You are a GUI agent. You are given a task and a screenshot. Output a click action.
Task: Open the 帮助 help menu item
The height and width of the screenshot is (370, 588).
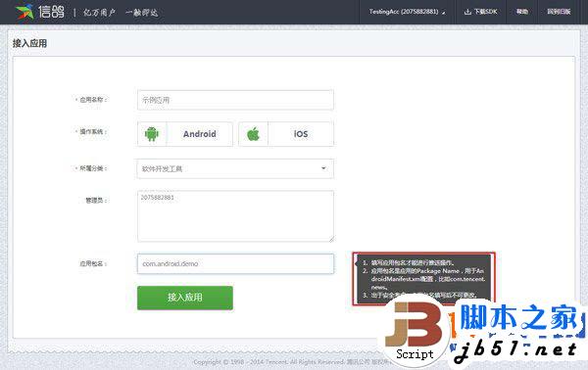522,12
